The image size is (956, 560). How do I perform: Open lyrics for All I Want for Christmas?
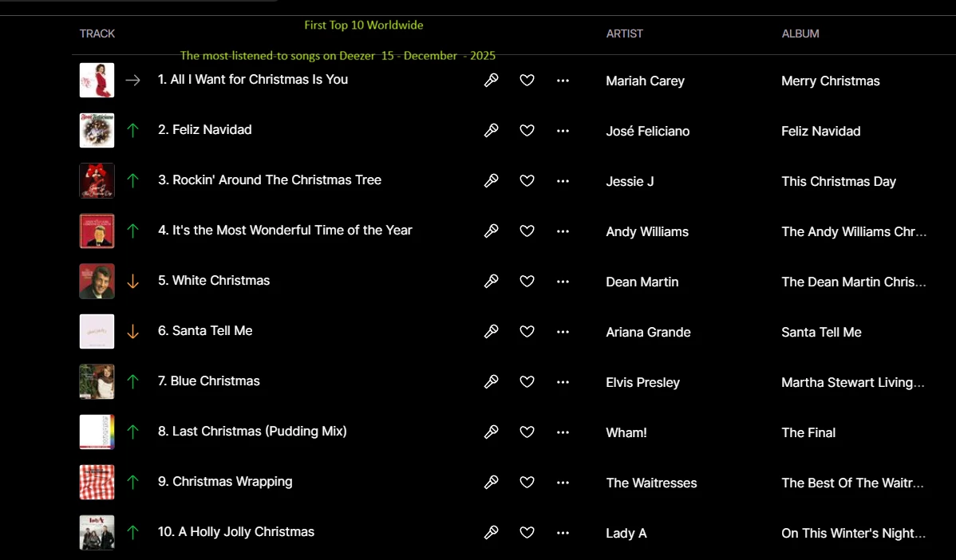point(491,81)
